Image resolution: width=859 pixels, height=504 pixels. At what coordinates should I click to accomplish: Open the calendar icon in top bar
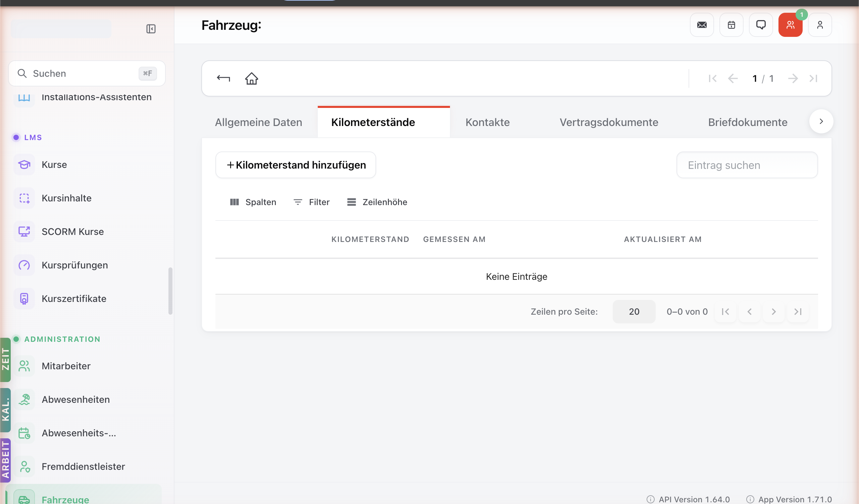click(731, 25)
